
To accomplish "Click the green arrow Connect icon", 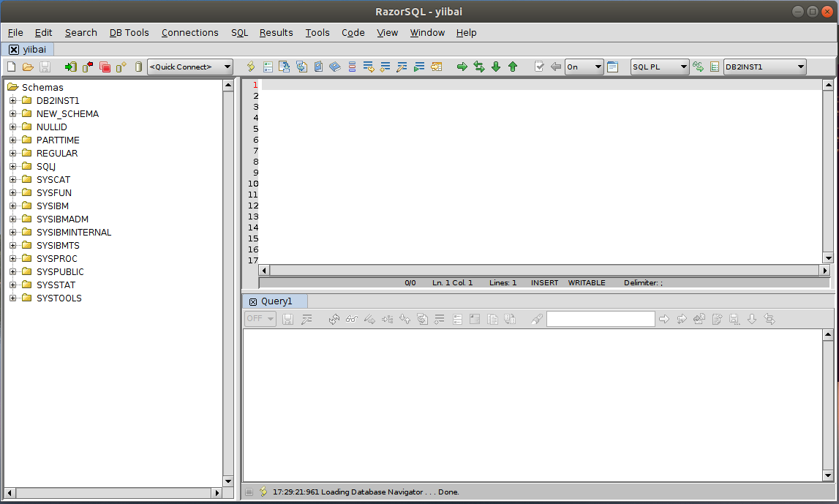I will click(x=70, y=67).
